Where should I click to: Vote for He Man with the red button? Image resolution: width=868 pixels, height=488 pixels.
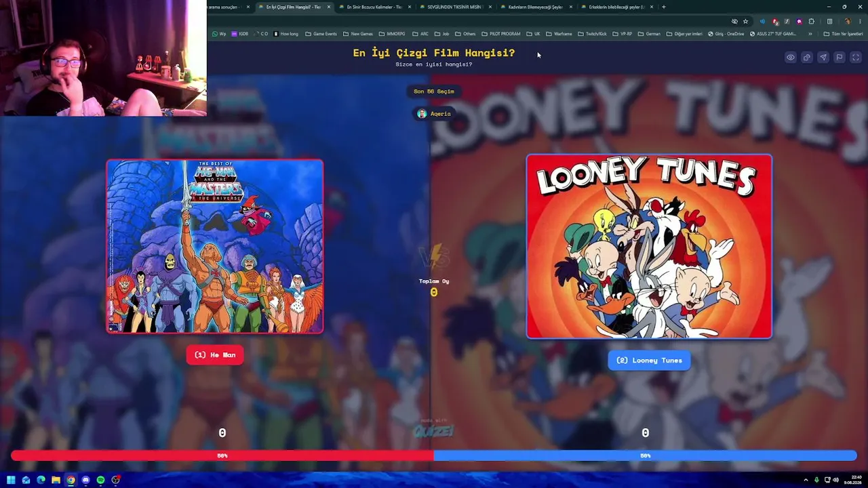[x=215, y=355]
